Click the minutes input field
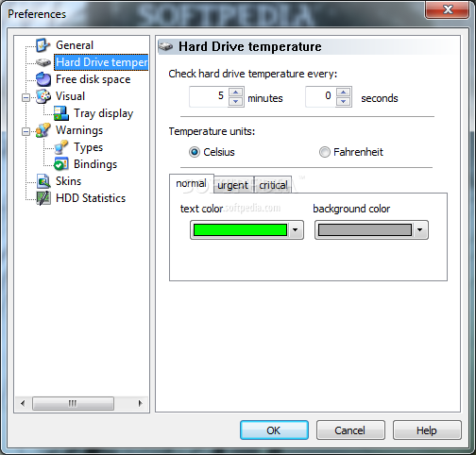This screenshot has width=476, height=455. point(209,97)
